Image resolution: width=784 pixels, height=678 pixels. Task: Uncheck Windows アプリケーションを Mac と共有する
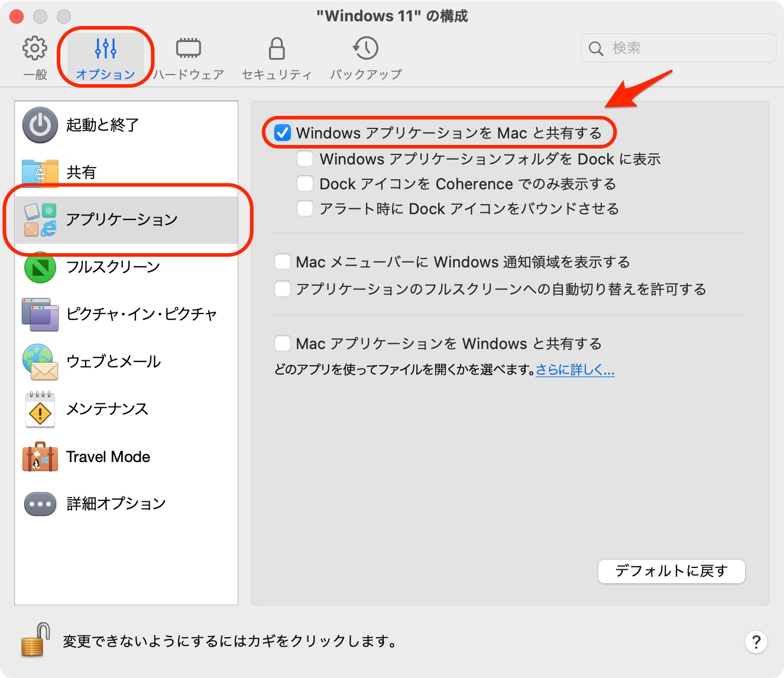pyautogui.click(x=283, y=133)
